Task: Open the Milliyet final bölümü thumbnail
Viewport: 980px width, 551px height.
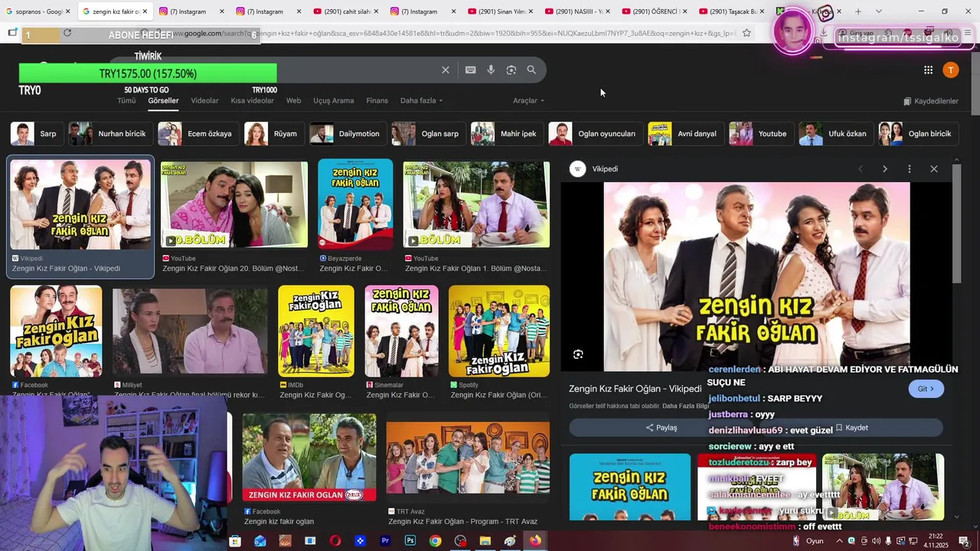Action: pyautogui.click(x=190, y=331)
